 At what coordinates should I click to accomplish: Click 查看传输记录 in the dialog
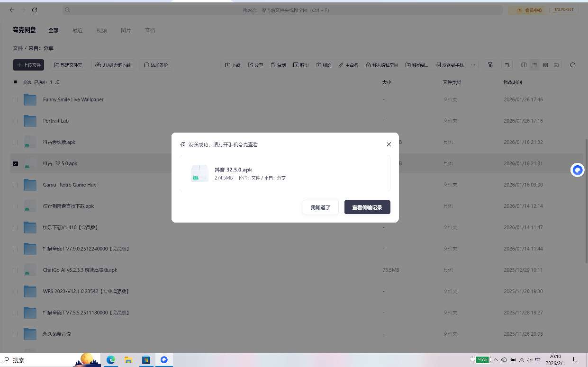pos(367,207)
